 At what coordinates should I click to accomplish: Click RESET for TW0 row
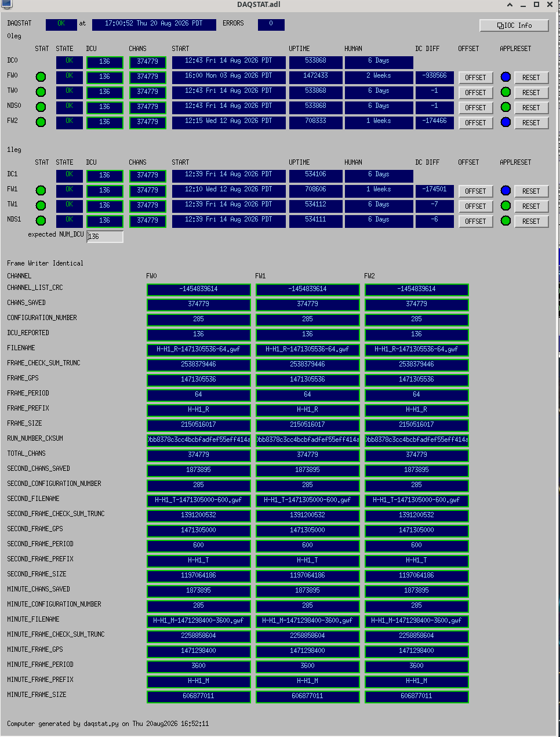point(531,93)
